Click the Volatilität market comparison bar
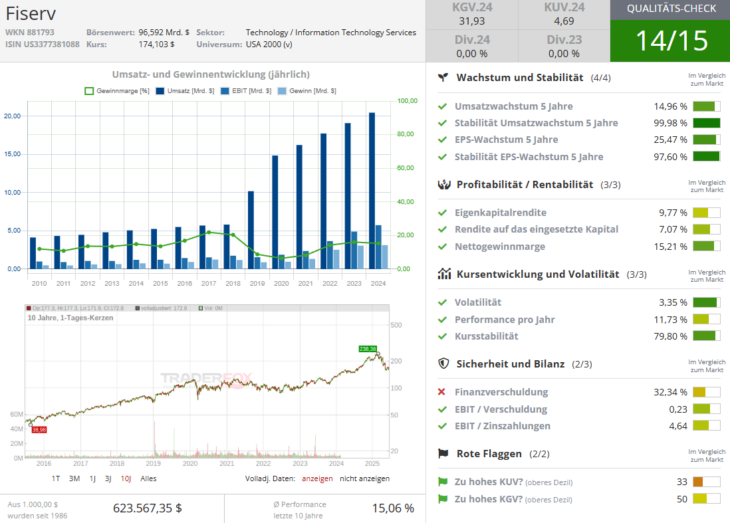The image size is (730, 523). (x=706, y=302)
